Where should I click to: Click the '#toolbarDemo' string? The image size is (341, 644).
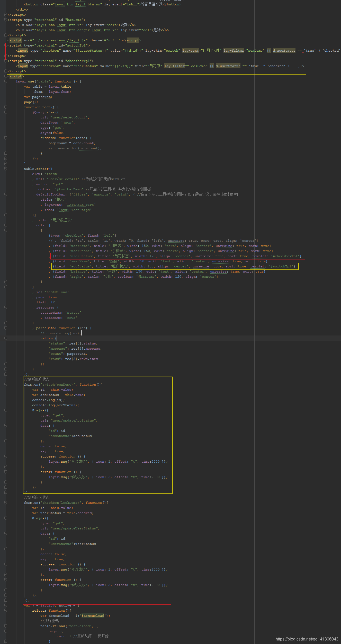(x=69, y=189)
